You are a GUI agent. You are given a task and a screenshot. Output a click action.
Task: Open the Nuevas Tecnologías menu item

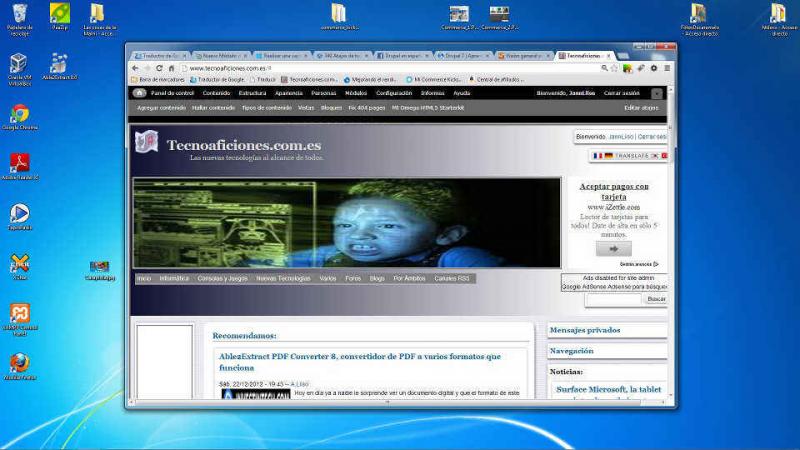point(283,279)
